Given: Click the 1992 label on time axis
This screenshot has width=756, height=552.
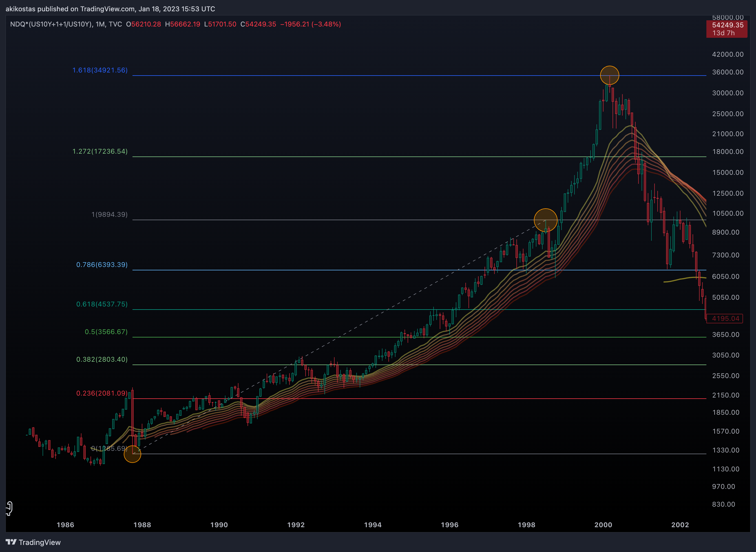Looking at the screenshot, I should point(296,525).
